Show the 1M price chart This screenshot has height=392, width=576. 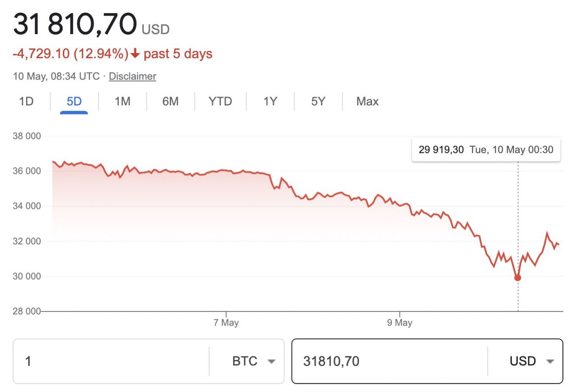pos(122,102)
